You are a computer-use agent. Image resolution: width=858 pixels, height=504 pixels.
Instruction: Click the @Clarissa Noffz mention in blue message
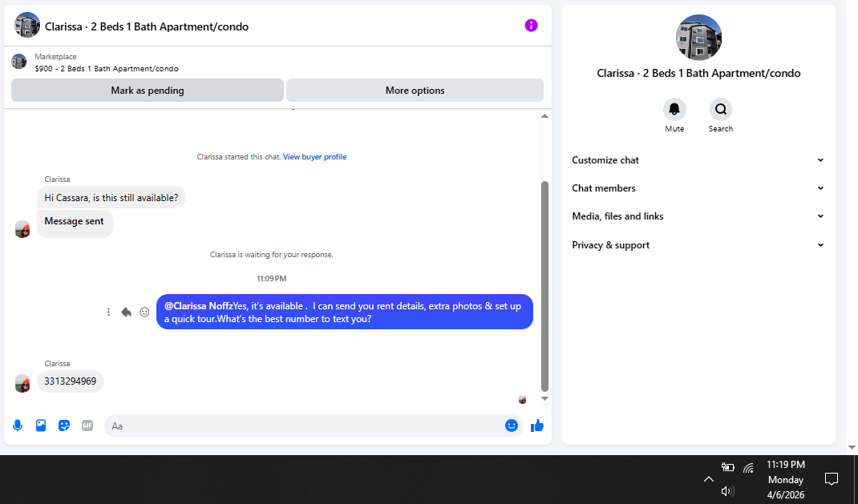(x=199, y=306)
